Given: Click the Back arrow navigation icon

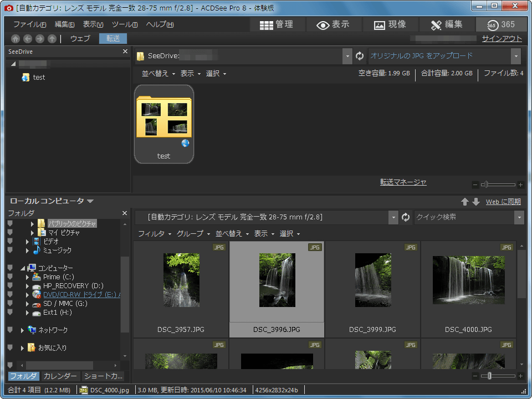Looking at the screenshot, I should [x=28, y=39].
